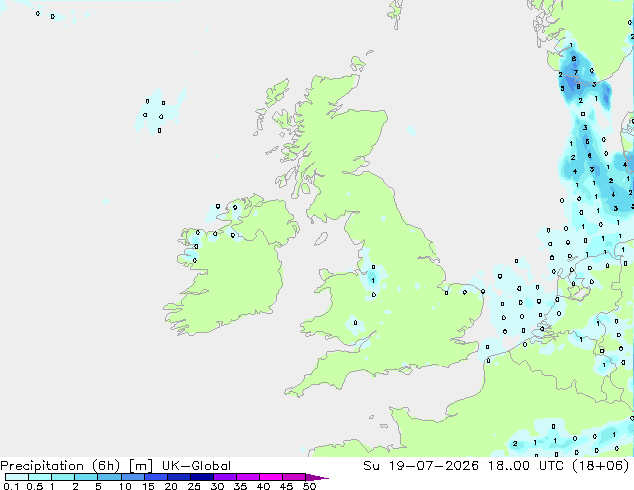The image size is (634, 490).
Task: Click the "7" value over southern Norway
Action: click(576, 73)
